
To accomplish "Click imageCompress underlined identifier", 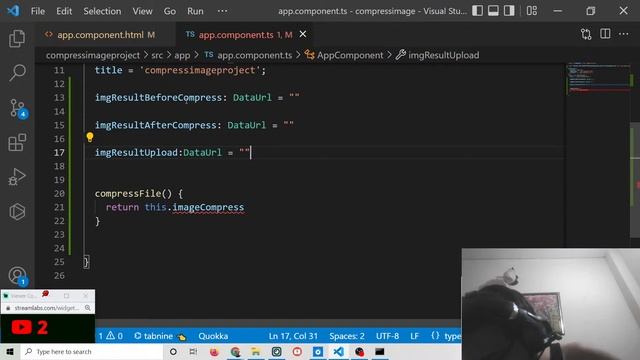I will coord(208,207).
